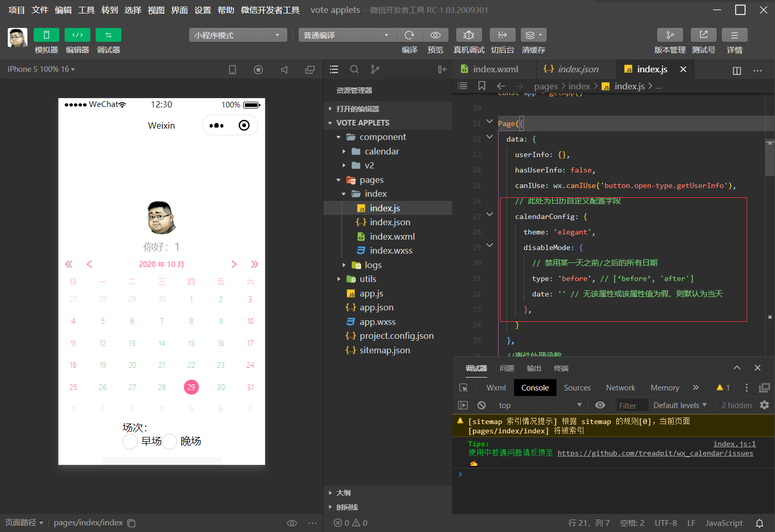Open the 工具 menu
Screen dimensions: 775x532
coord(86,10)
